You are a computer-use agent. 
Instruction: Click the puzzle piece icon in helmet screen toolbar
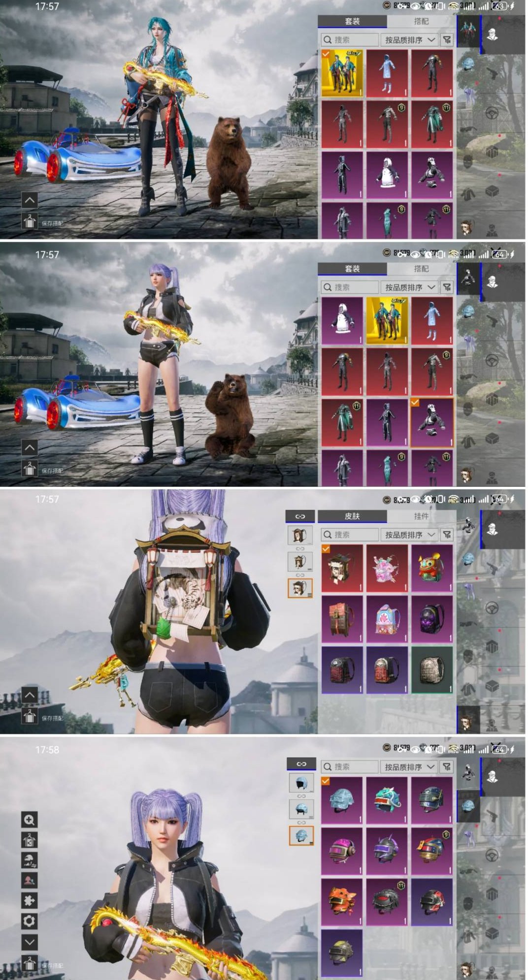pos(29,900)
